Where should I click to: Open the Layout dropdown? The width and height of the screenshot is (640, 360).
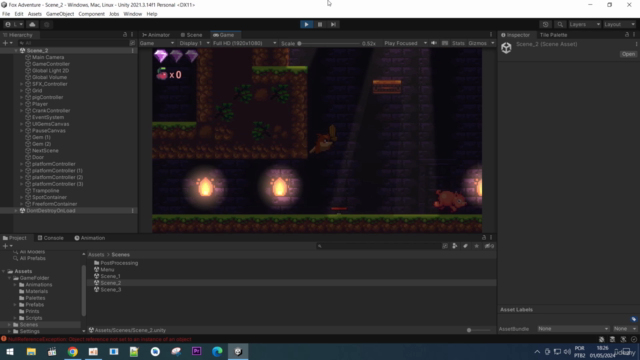(x=619, y=24)
